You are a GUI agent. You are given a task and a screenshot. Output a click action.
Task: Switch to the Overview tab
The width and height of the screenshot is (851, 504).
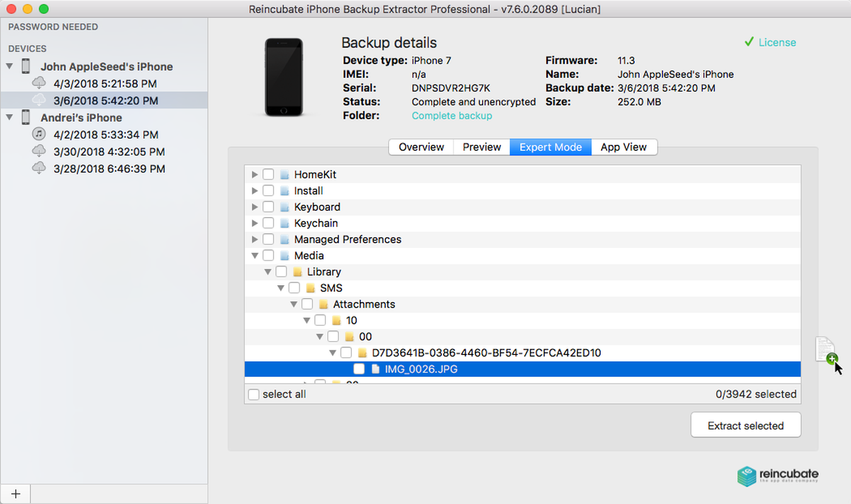click(421, 147)
